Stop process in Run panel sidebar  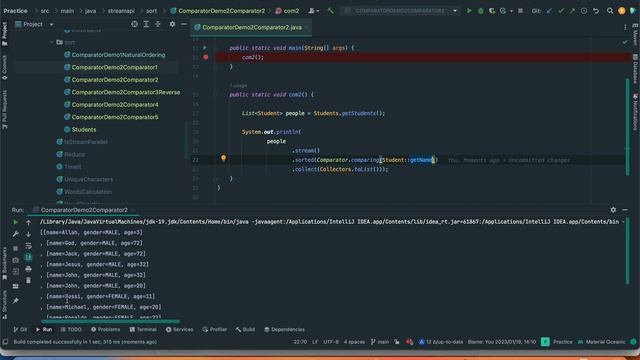click(16, 248)
